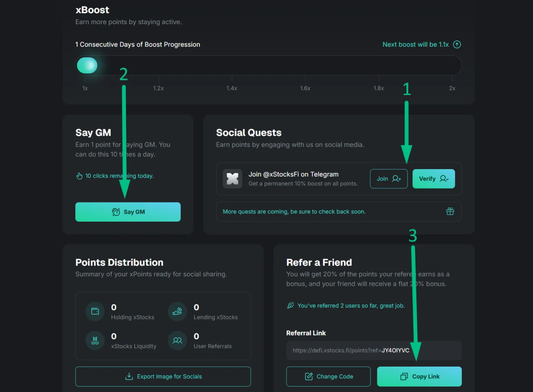
Task: Click the party popper referral icon
Action: tap(291, 305)
